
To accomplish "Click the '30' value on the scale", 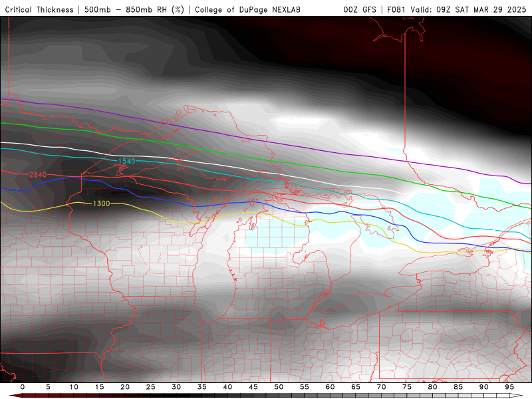I will [176, 387].
